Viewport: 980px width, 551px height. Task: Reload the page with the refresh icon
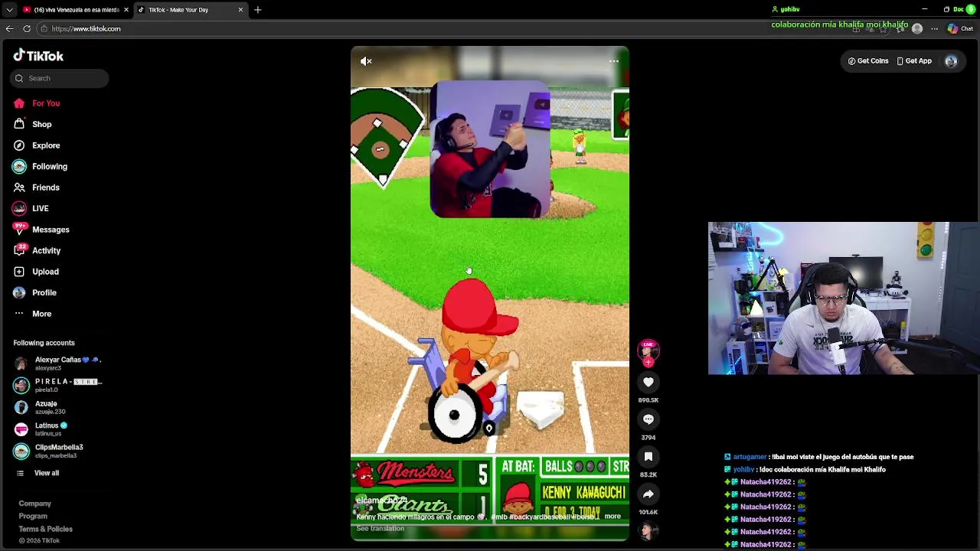click(27, 29)
